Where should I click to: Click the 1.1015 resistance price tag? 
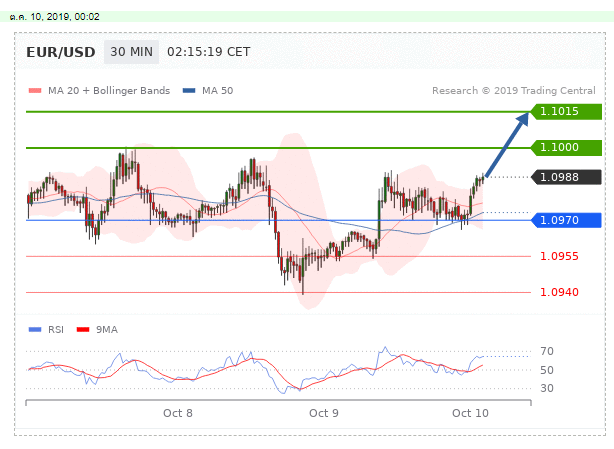click(x=566, y=112)
